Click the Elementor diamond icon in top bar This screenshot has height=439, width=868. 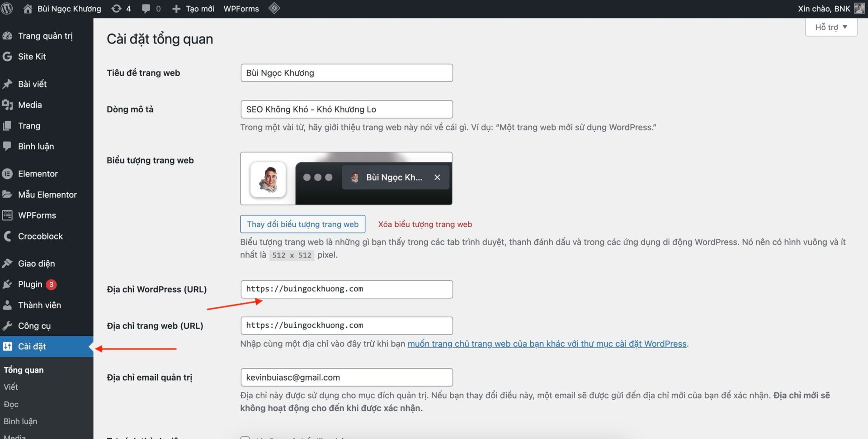[274, 8]
